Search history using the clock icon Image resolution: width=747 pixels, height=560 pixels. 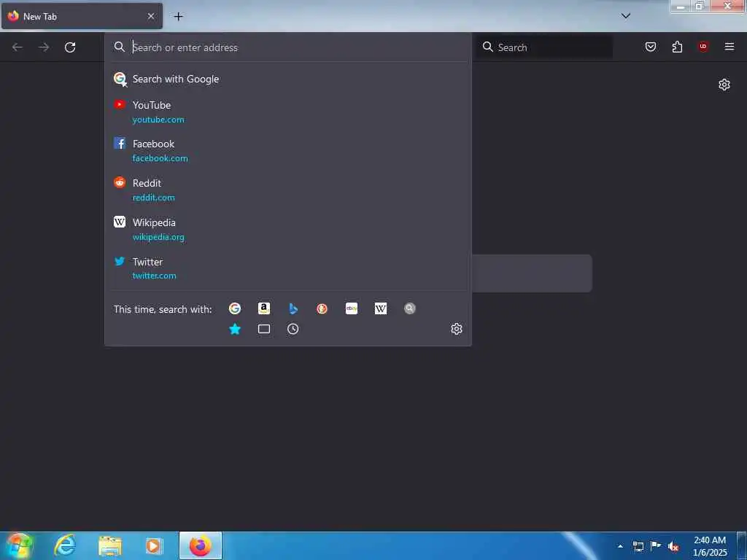coord(293,329)
